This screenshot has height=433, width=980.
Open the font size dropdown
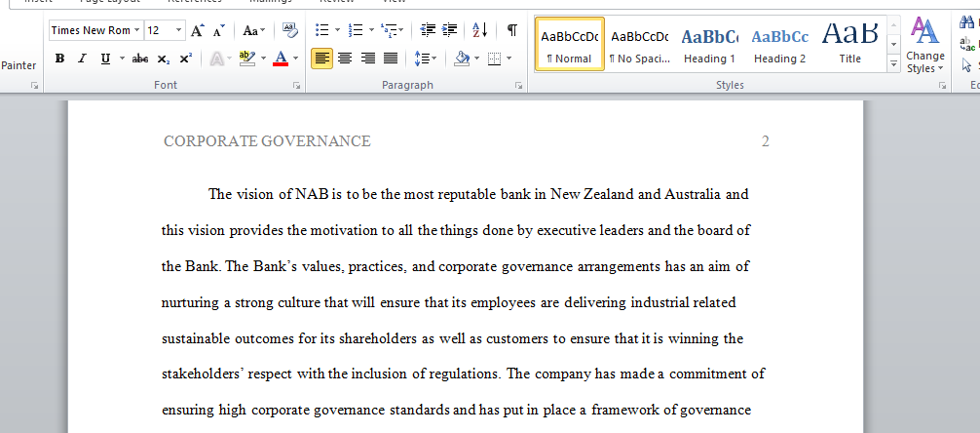[x=179, y=30]
